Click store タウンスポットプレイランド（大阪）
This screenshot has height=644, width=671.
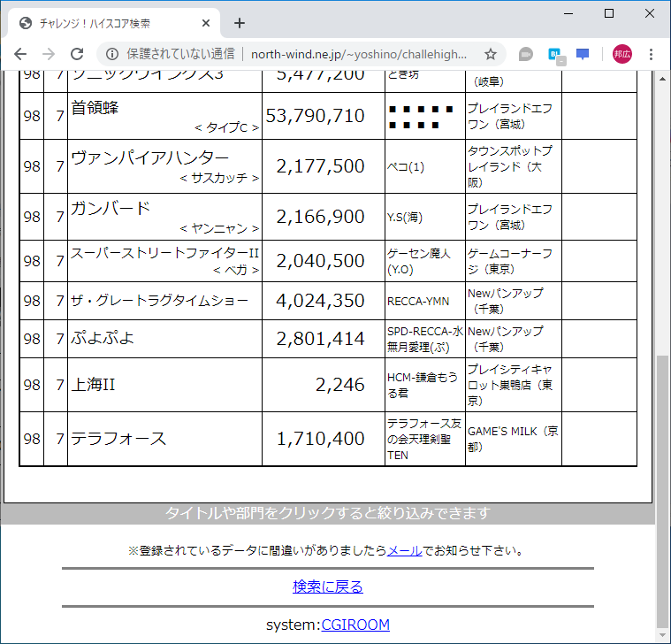tap(510, 166)
